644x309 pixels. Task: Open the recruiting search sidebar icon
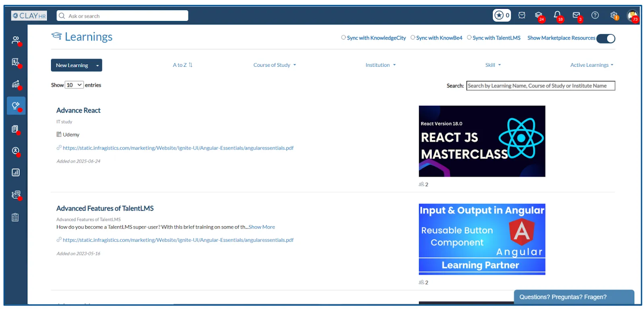pos(16,62)
